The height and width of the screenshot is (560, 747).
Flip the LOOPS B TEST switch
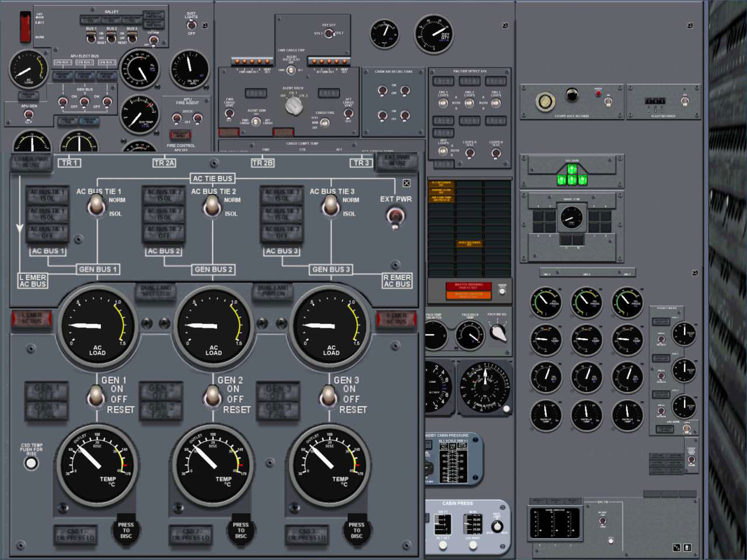(x=495, y=153)
